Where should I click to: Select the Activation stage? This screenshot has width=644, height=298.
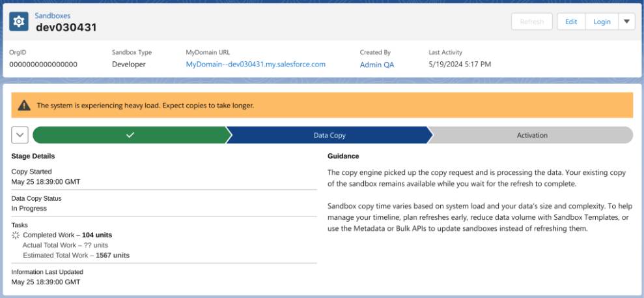pos(532,135)
